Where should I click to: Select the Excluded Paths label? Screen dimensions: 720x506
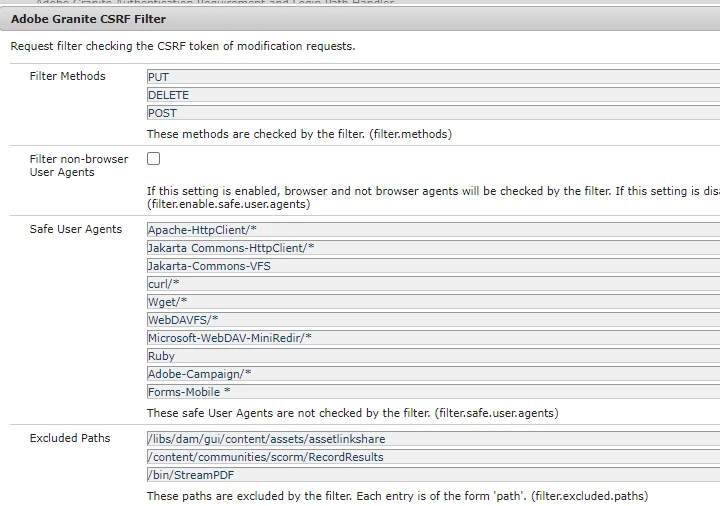70,438
